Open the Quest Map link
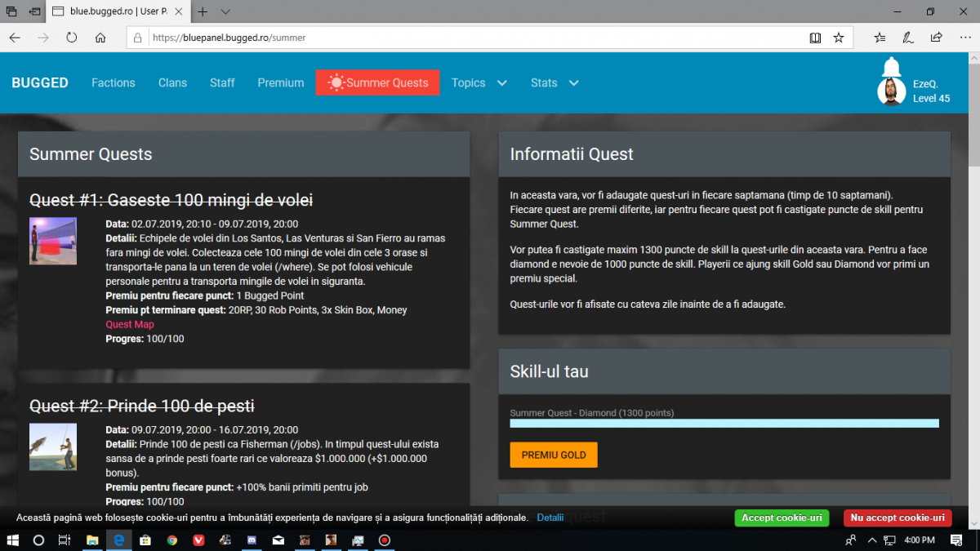 [x=130, y=324]
